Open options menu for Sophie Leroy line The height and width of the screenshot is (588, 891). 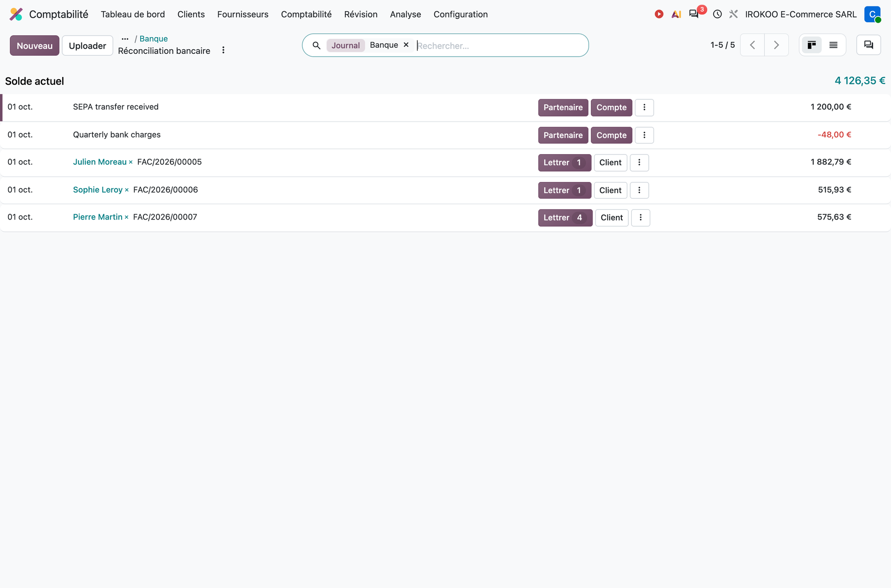[639, 190]
